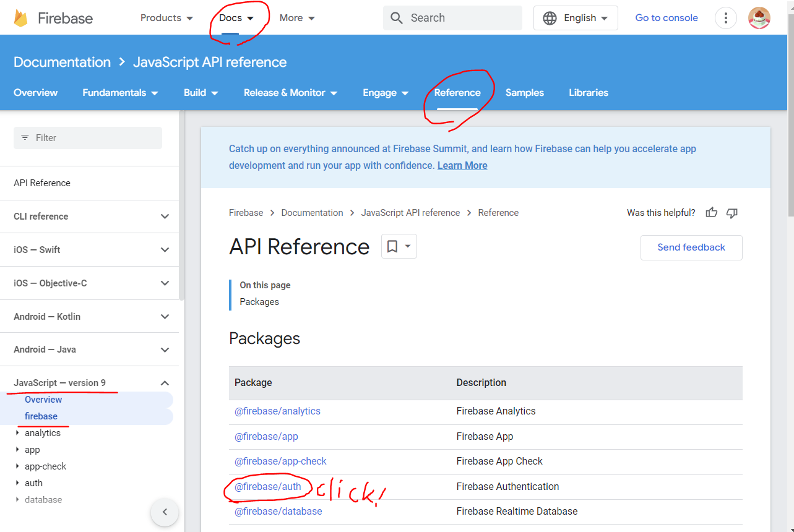
Task: Click the filter icon in sidebar
Action: 25,137
